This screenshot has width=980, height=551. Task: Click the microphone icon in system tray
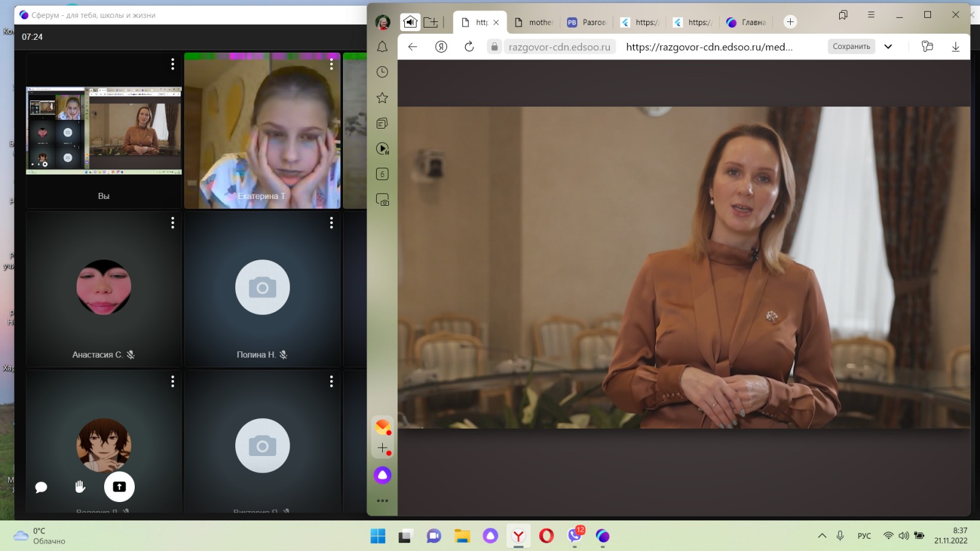[840, 536]
